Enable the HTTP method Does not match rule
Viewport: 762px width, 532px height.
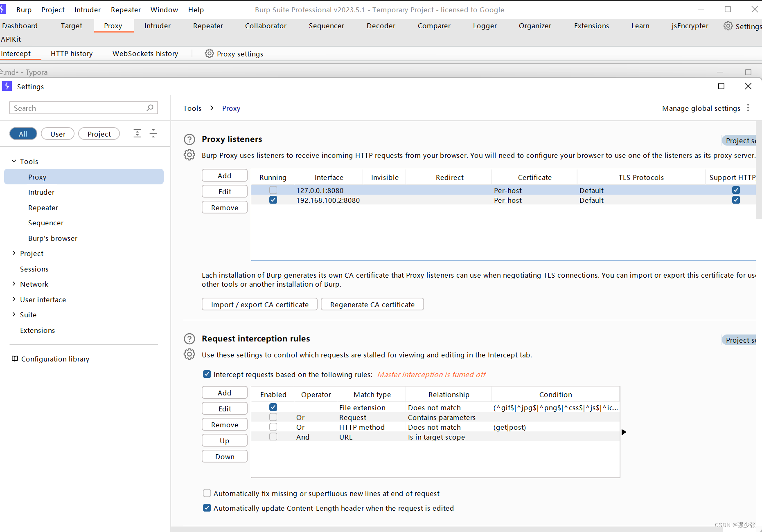(273, 427)
